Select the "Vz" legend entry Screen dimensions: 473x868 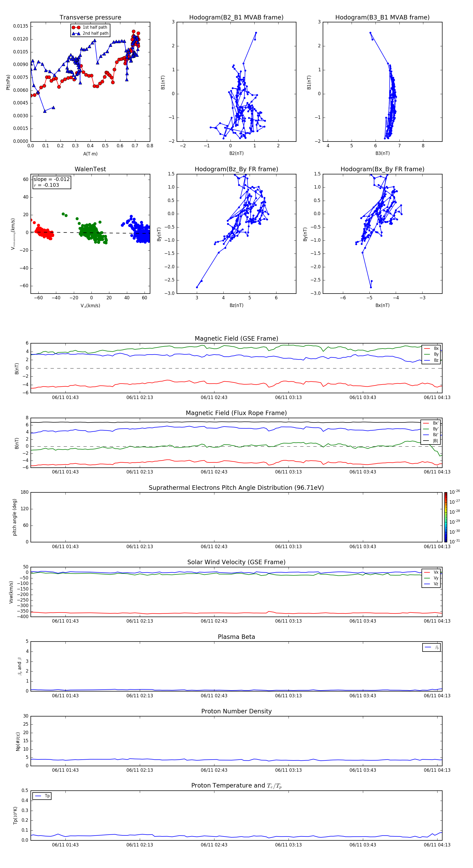click(x=431, y=584)
